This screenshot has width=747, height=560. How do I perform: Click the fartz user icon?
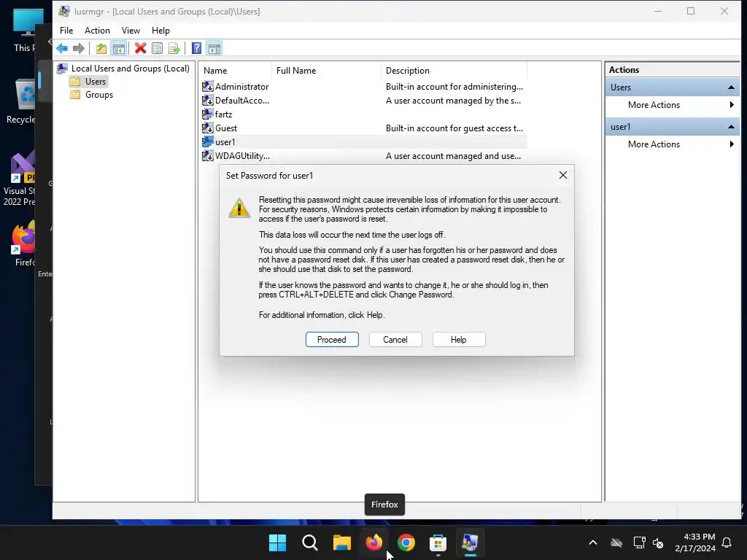[207, 114]
